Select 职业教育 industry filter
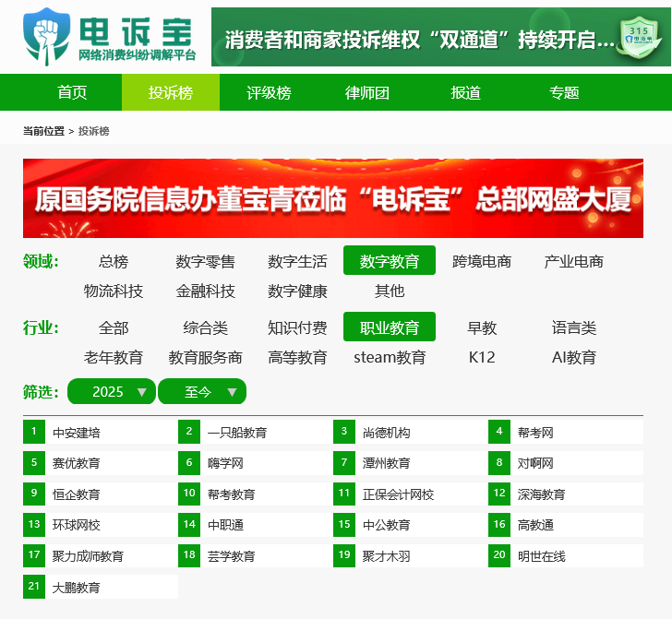This screenshot has height=619, width=672. tap(390, 327)
